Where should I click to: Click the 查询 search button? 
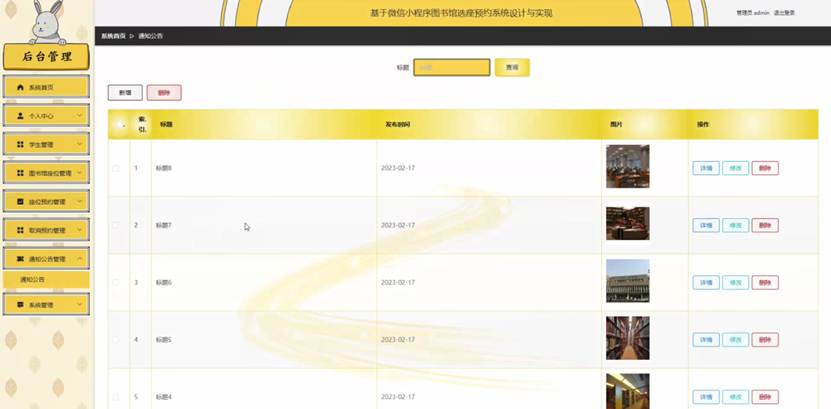512,67
